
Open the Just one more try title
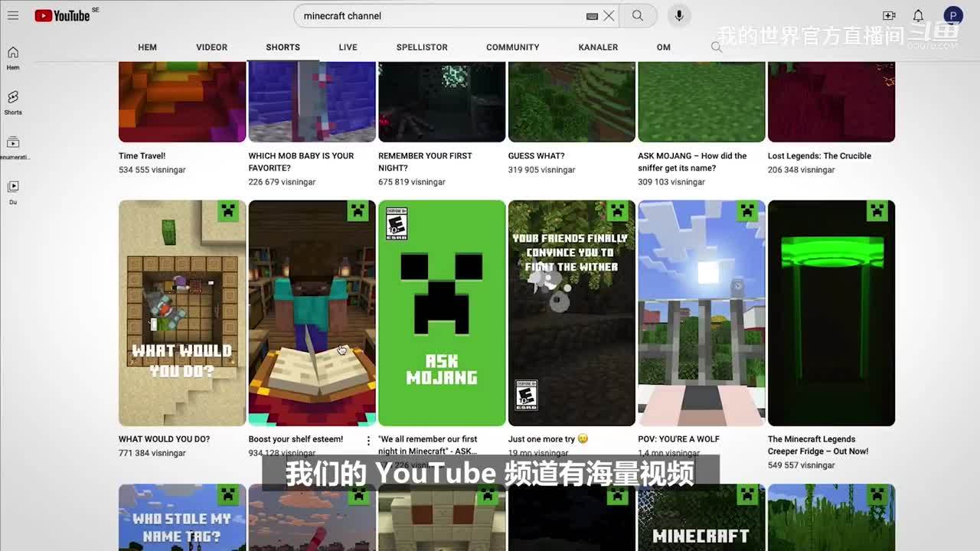click(x=547, y=439)
